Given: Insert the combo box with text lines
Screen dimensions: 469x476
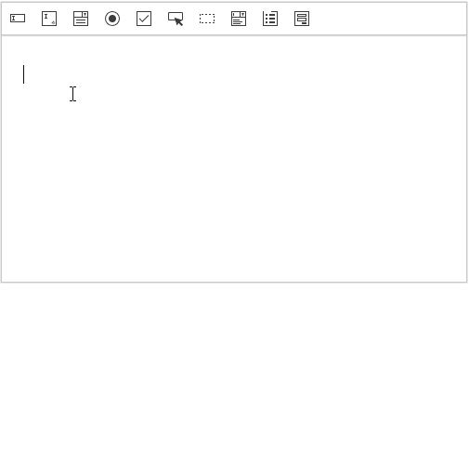Looking at the screenshot, I should coord(239,19).
